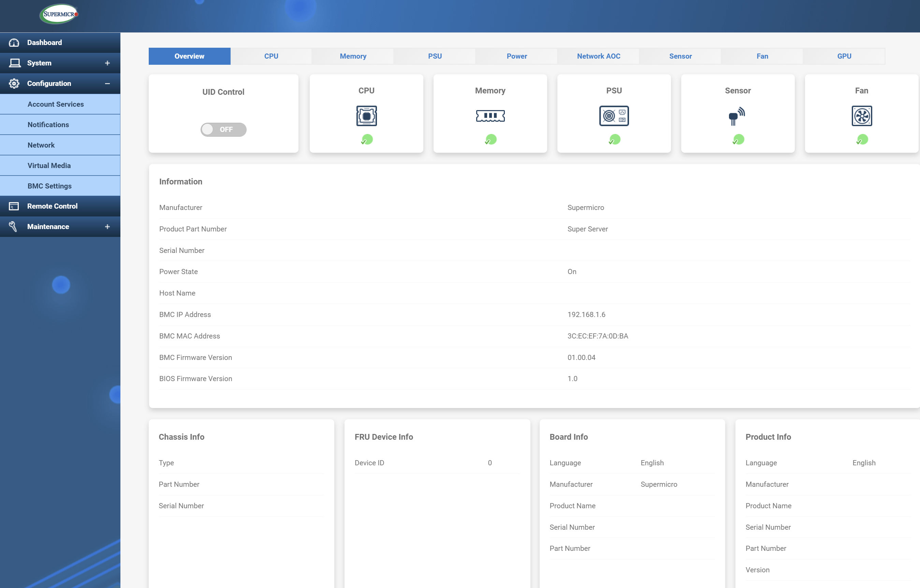This screenshot has width=920, height=588.
Task: Click the Fan card icon
Action: tap(861, 116)
